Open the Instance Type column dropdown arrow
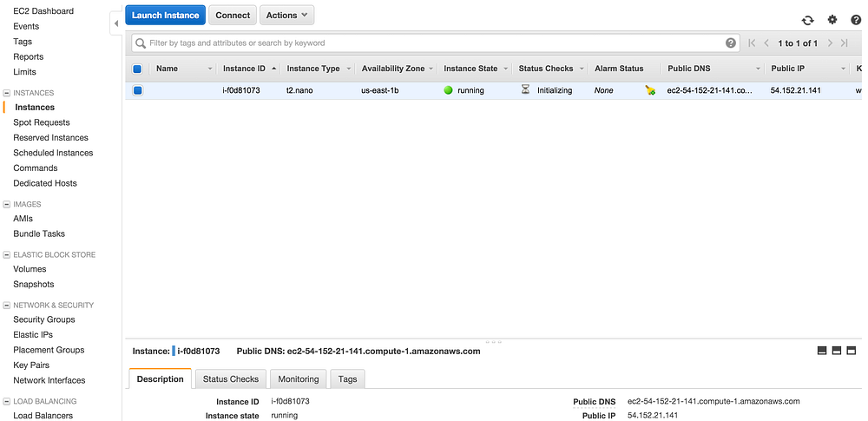 point(349,69)
